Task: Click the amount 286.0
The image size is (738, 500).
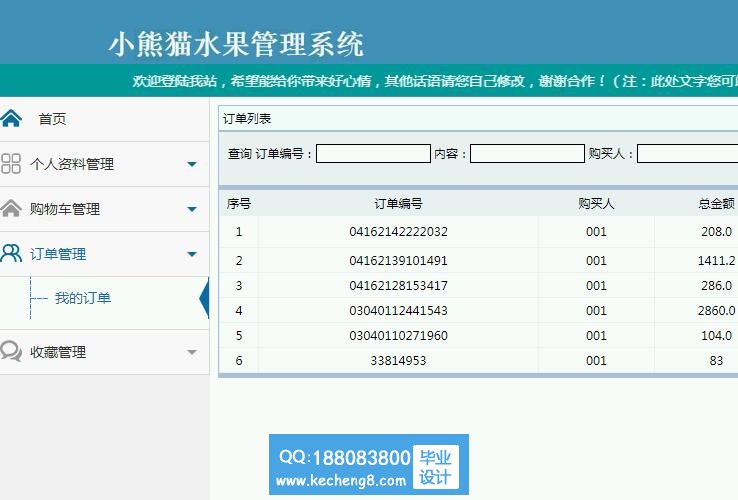Action: pyautogui.click(x=716, y=285)
